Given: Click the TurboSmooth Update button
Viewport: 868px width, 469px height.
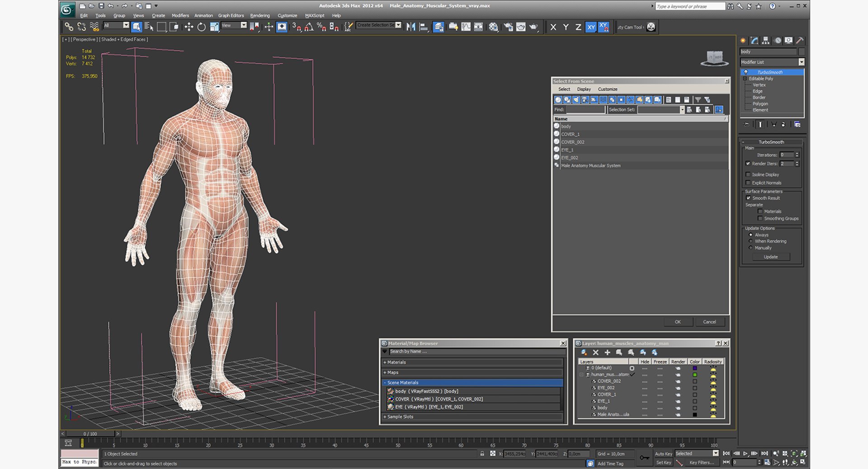Looking at the screenshot, I should pos(771,257).
